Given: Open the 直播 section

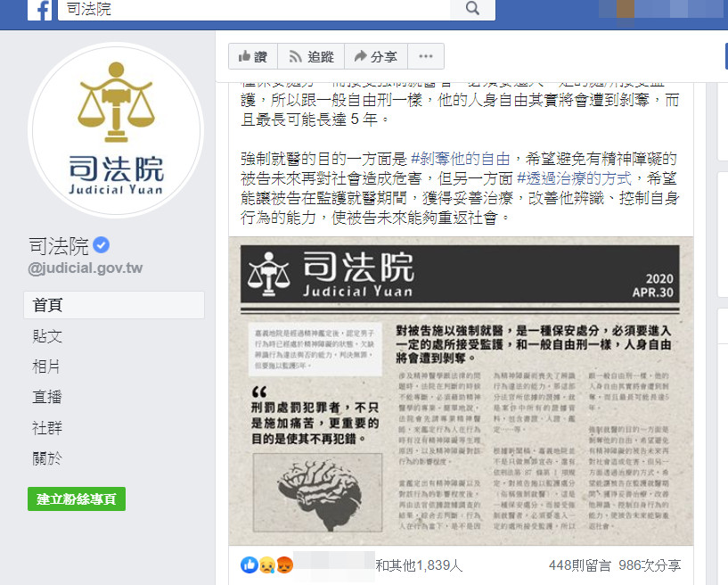Looking at the screenshot, I should (47, 397).
